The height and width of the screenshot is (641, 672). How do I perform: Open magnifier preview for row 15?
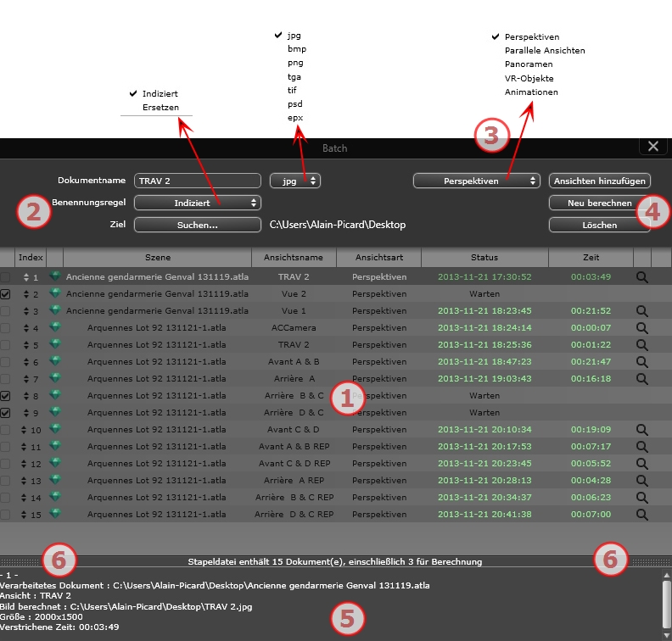(x=641, y=514)
